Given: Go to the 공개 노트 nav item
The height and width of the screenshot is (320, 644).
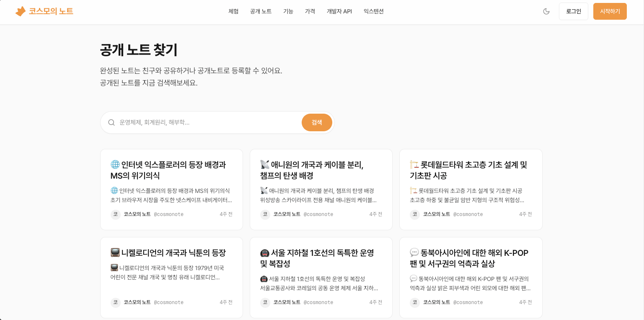Looking at the screenshot, I should (261, 11).
